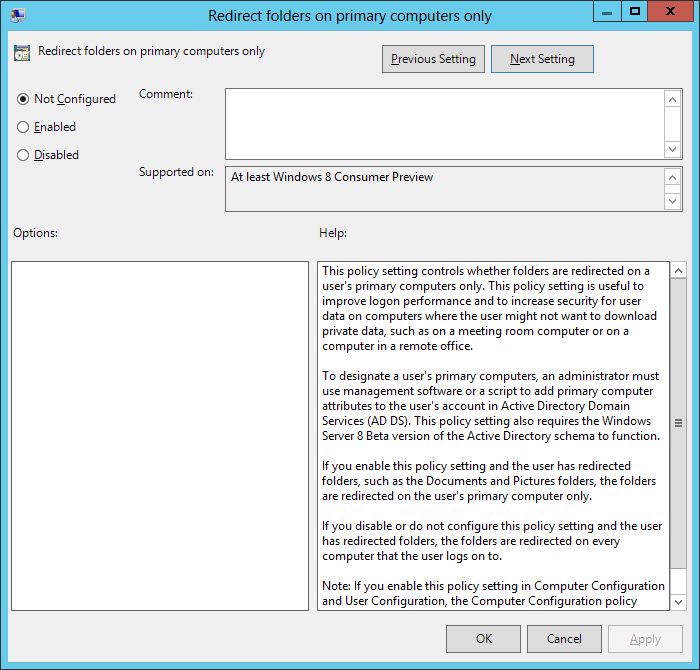Click inside the empty Options pane

[160, 435]
